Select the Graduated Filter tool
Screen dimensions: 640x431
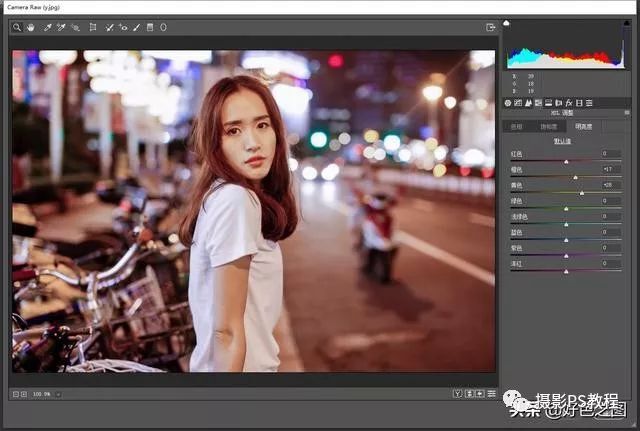pyautogui.click(x=150, y=28)
